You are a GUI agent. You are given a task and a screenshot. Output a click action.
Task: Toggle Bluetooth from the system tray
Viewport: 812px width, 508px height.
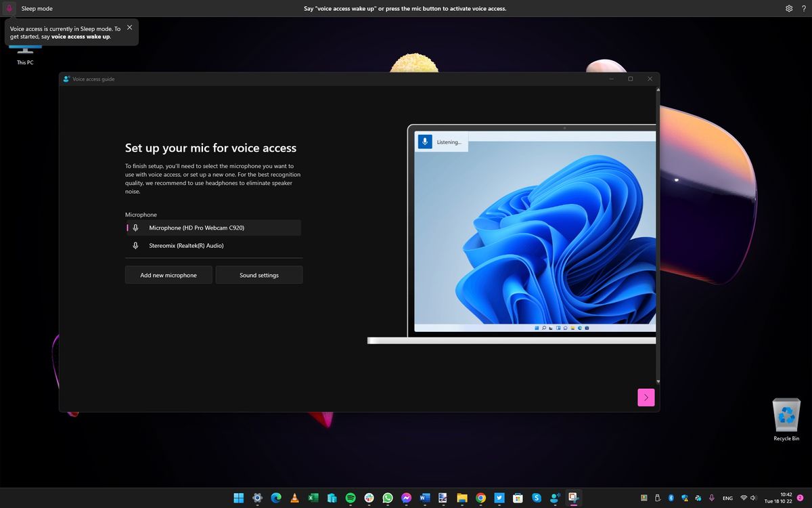[x=671, y=498]
